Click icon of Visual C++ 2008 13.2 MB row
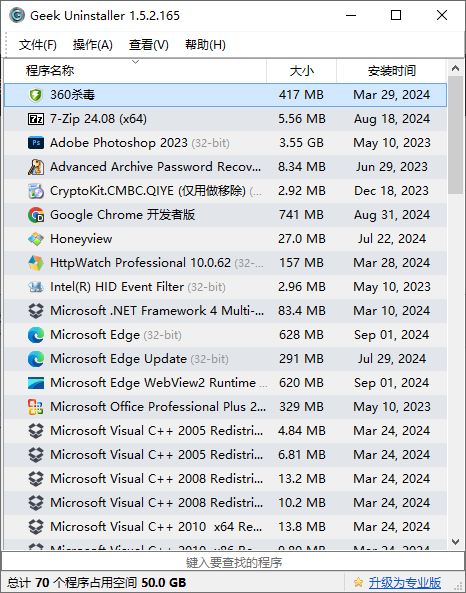Image resolution: width=466 pixels, height=593 pixels. [36, 479]
